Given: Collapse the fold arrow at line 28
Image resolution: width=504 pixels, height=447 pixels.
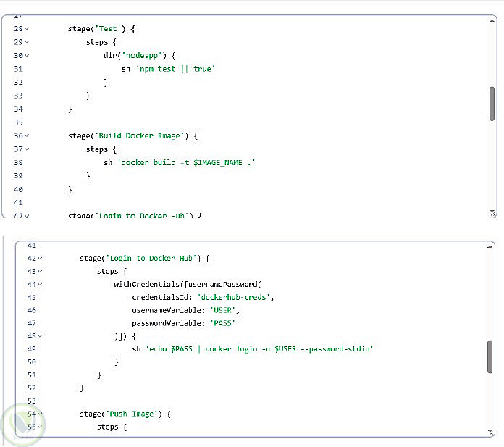Looking at the screenshot, I should [x=27, y=29].
